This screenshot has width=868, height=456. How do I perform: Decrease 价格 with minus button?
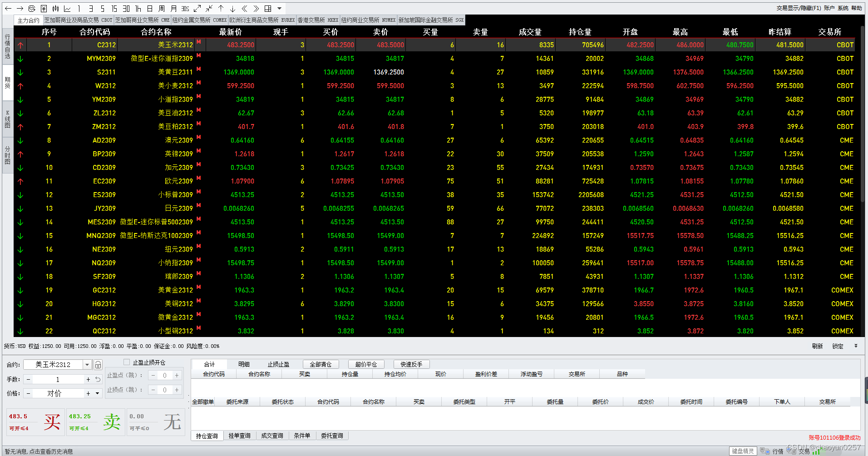tap(29, 393)
